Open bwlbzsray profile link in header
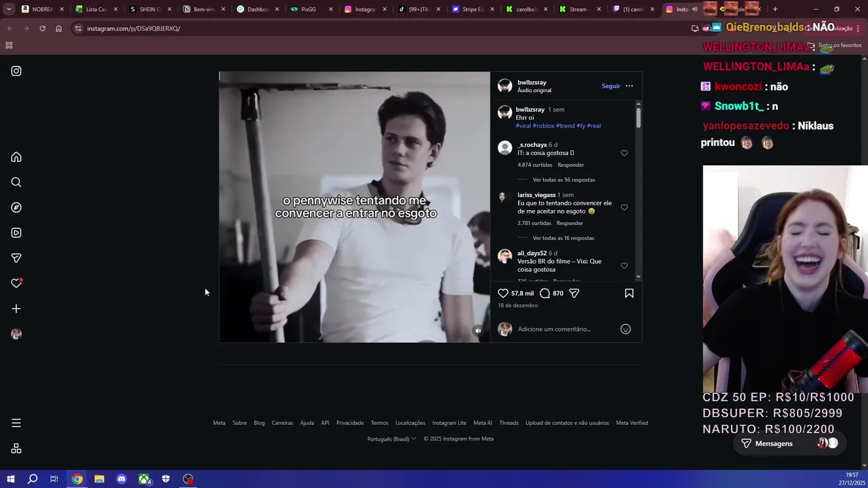 coord(532,82)
